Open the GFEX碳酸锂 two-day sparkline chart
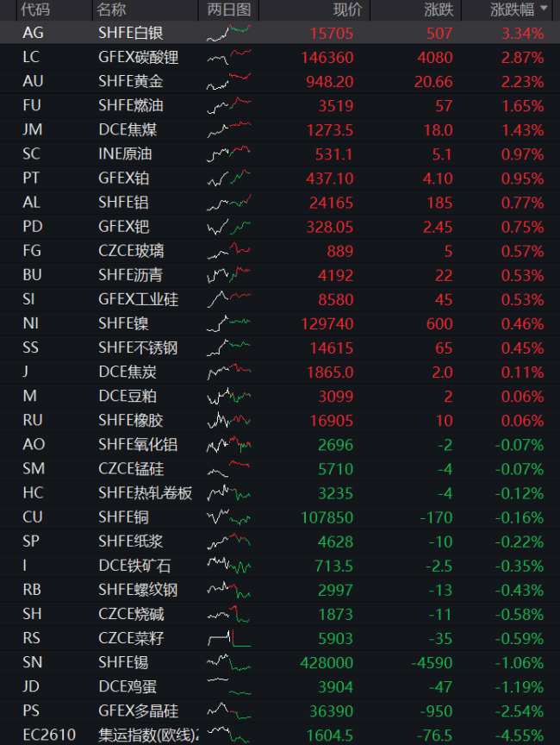The image size is (560, 745). click(229, 58)
